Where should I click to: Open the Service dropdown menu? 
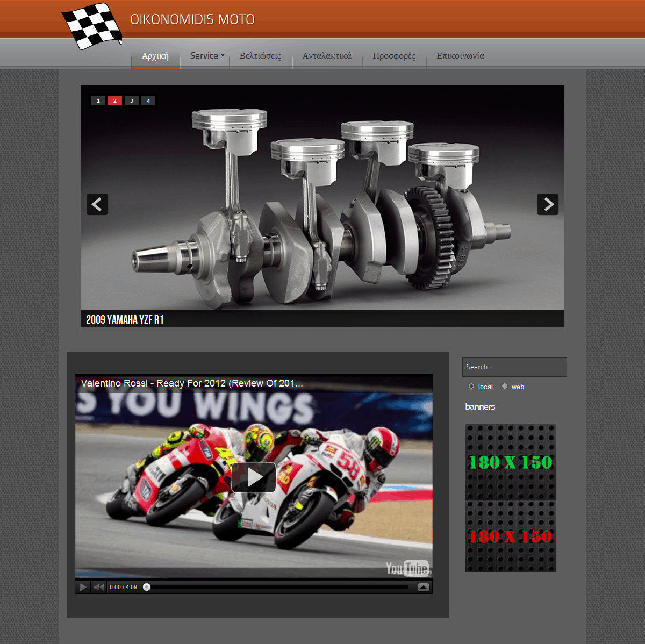point(207,56)
